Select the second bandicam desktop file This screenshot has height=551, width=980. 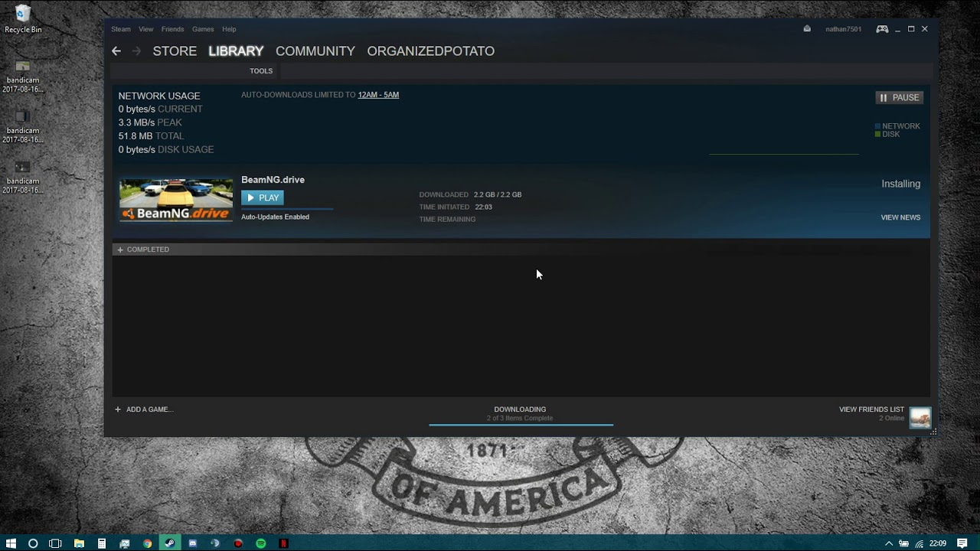(x=23, y=127)
